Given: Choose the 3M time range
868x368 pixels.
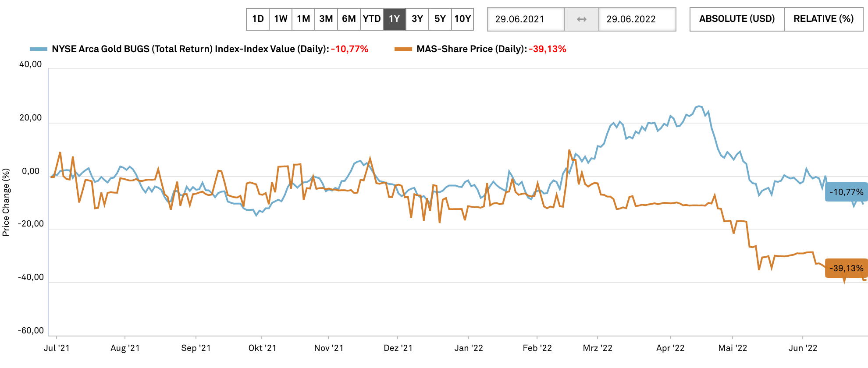Looking at the screenshot, I should click(326, 19).
